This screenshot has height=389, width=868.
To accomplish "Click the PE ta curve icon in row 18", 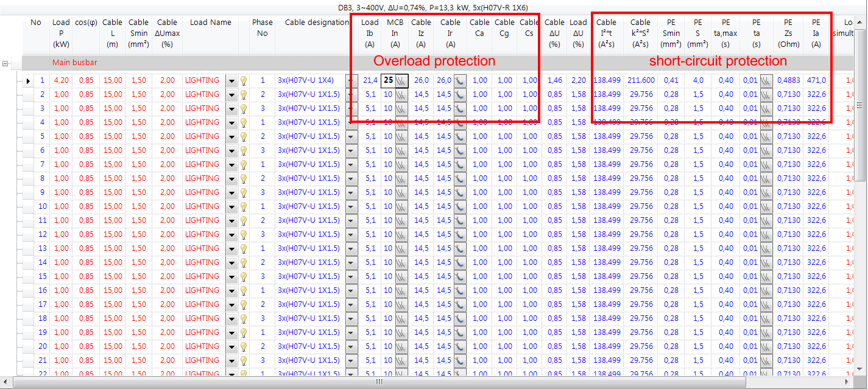I will coord(766,318).
